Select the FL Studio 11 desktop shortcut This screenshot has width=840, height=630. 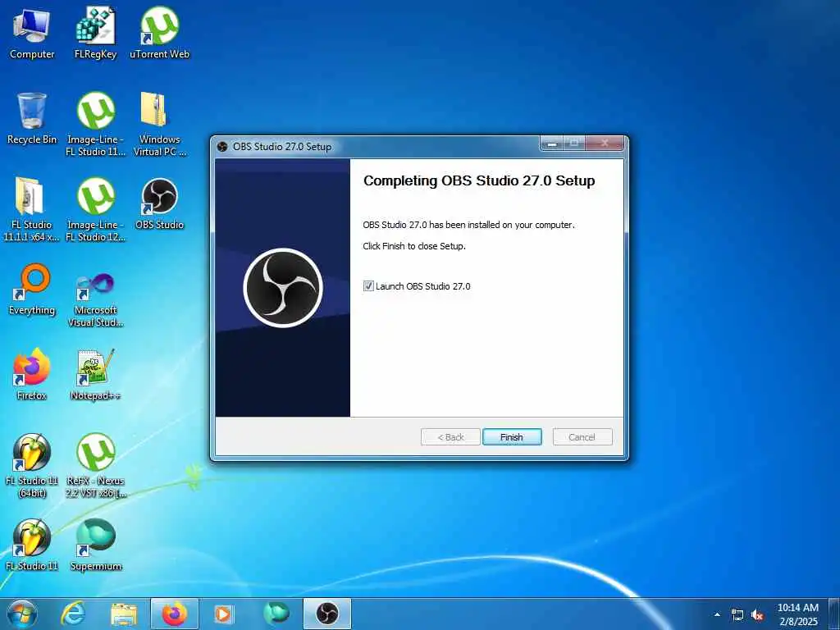click(x=32, y=545)
